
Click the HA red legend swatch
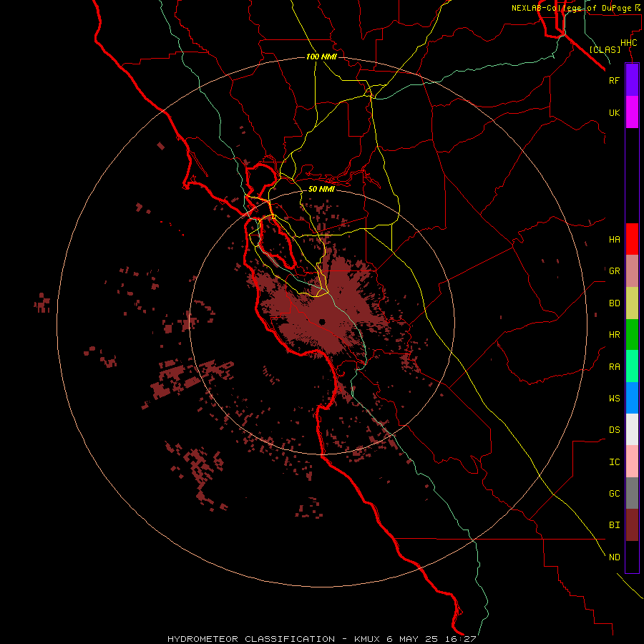click(632, 239)
